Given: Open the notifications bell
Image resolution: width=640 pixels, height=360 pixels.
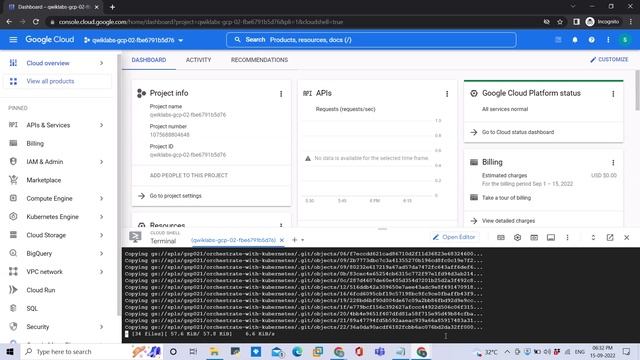Looking at the screenshot, I should pyautogui.click(x=575, y=40).
